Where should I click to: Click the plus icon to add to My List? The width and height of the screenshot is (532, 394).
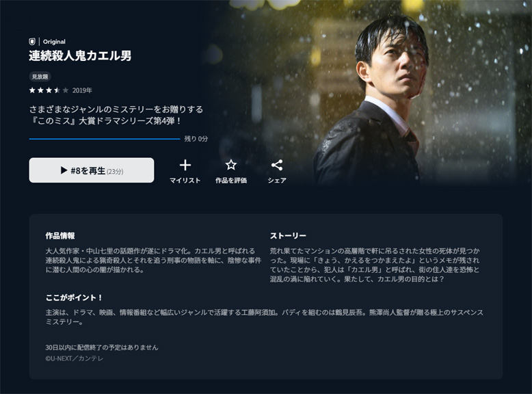coord(185,166)
